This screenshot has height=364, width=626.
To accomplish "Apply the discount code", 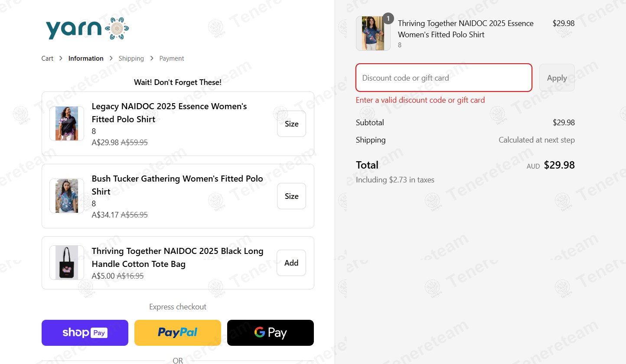I will [557, 78].
